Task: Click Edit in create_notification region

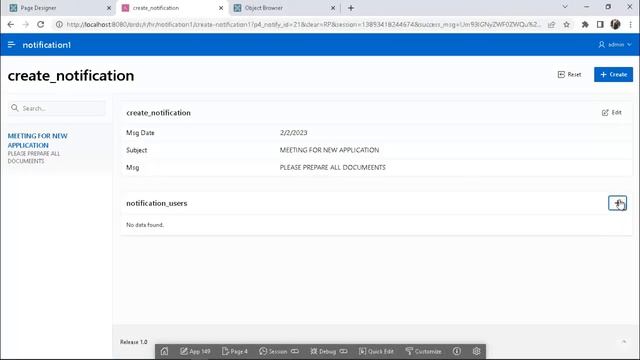Action: click(611, 112)
